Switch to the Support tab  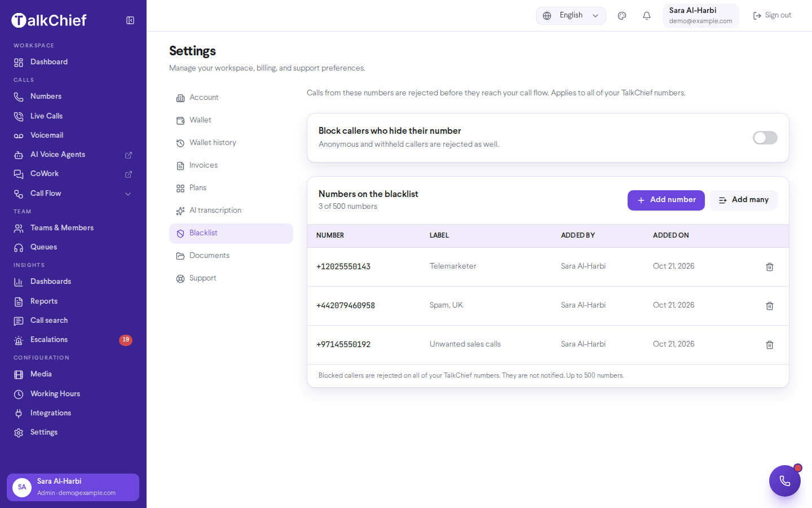[231, 278]
